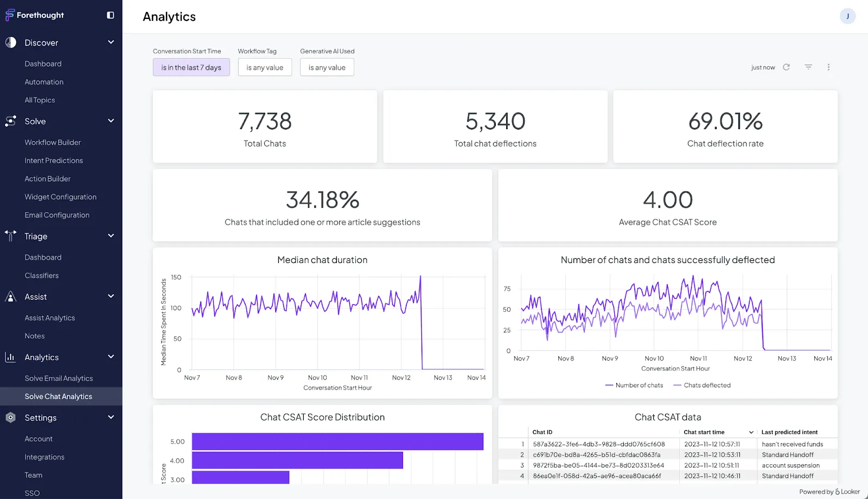Open Classifiers under Triage
This screenshot has height=499, width=868.
(42, 276)
